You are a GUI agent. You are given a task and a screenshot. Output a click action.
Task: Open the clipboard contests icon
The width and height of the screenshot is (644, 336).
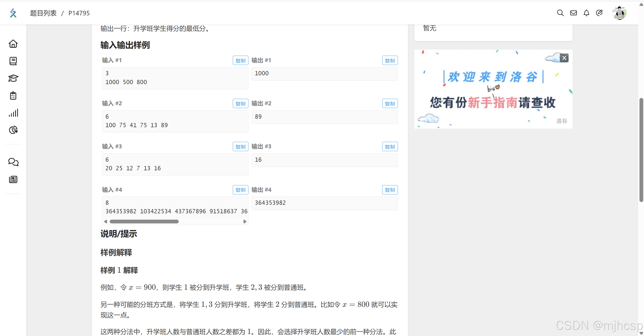coord(13,96)
